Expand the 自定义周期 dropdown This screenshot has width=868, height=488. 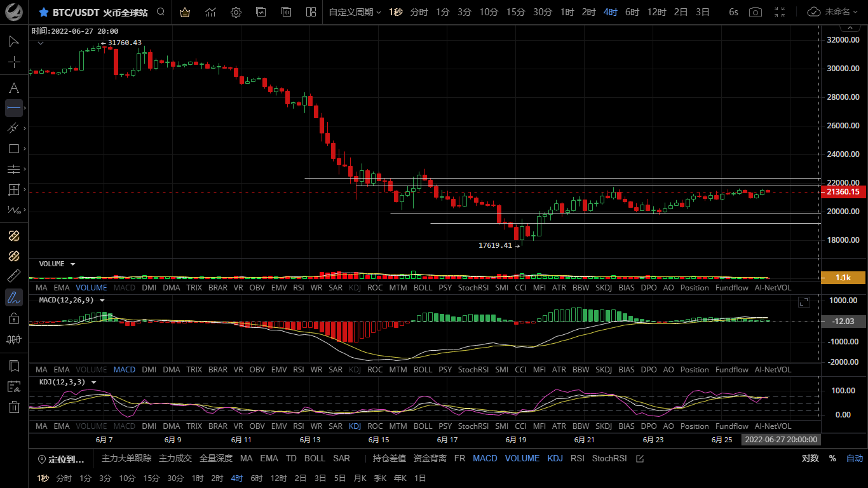coord(355,12)
